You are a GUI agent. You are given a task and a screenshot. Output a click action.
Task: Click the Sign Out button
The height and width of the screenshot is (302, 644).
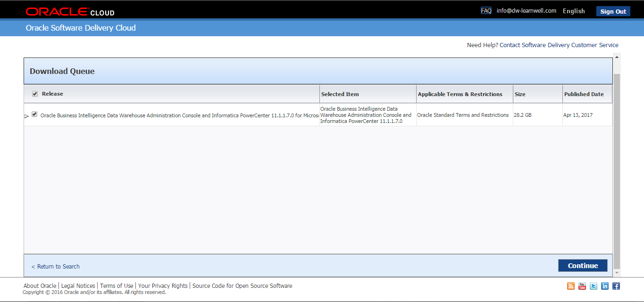[613, 11]
